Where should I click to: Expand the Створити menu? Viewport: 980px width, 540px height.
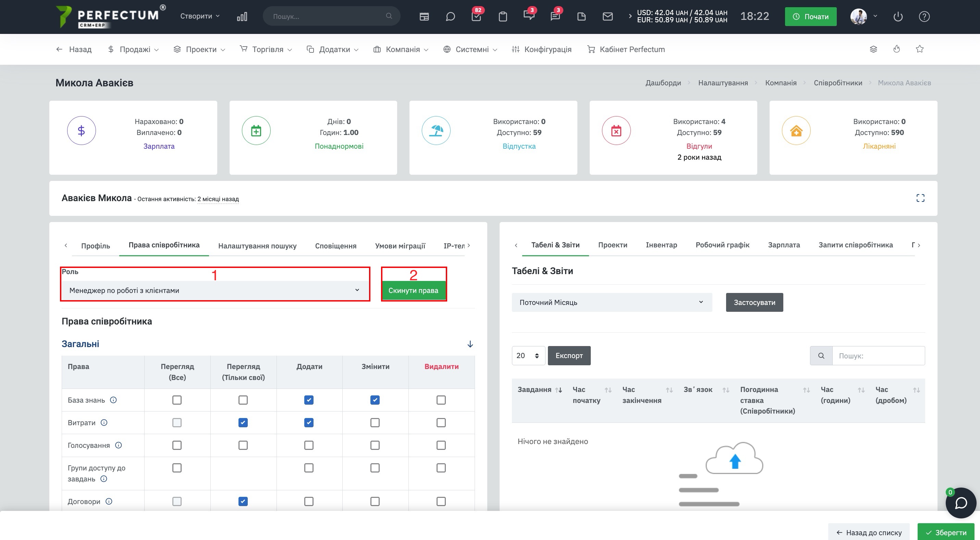(200, 16)
